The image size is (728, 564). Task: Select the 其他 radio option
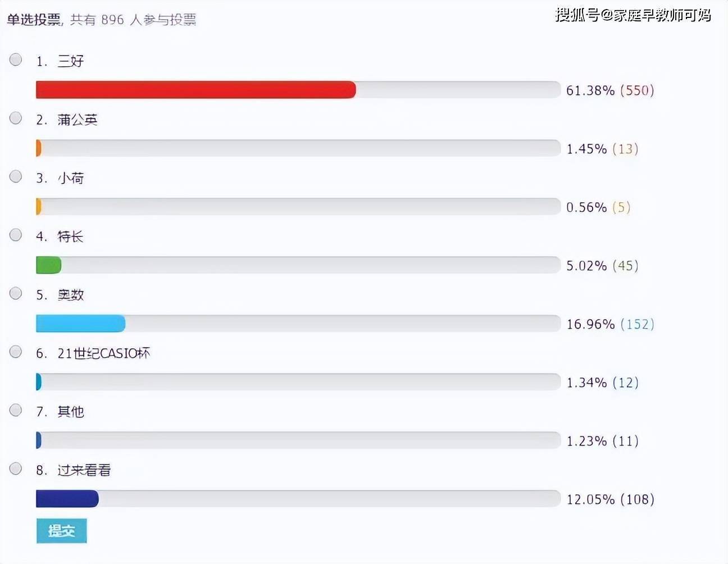[16, 410]
